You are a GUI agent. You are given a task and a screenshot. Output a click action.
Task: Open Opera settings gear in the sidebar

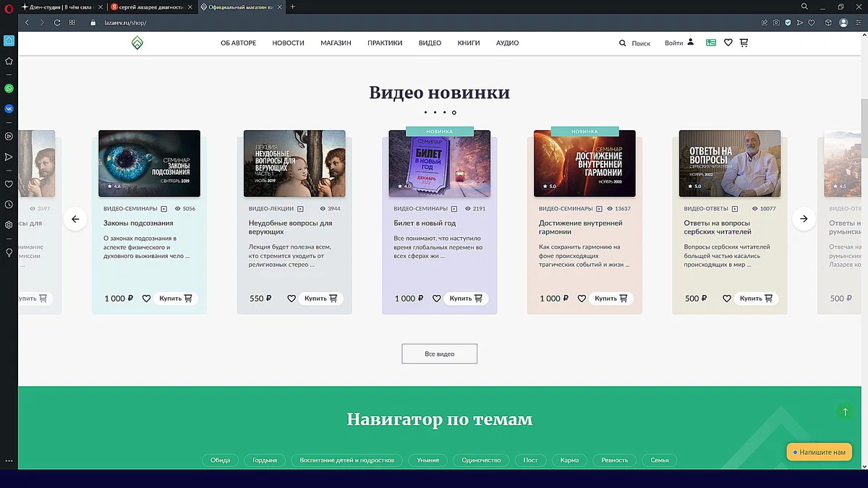coord(9,225)
